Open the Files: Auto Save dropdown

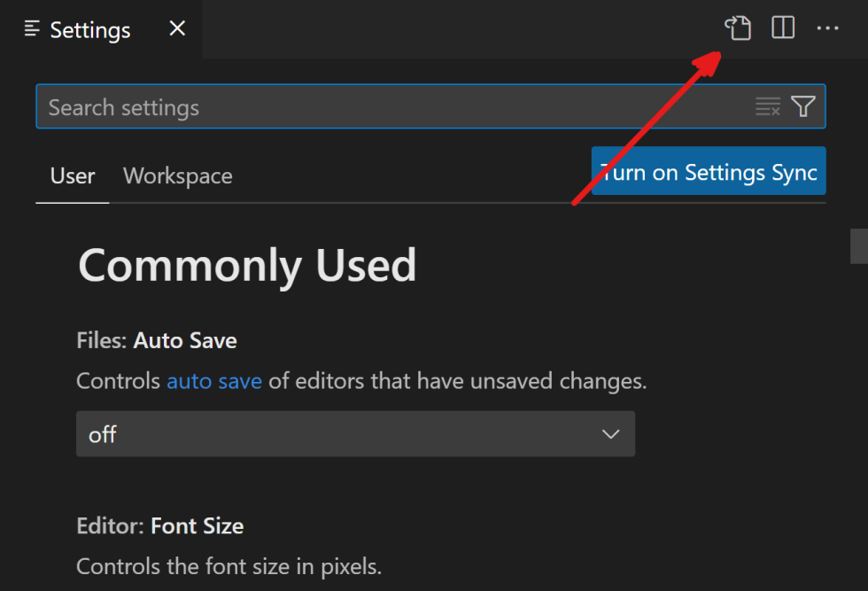tap(355, 434)
